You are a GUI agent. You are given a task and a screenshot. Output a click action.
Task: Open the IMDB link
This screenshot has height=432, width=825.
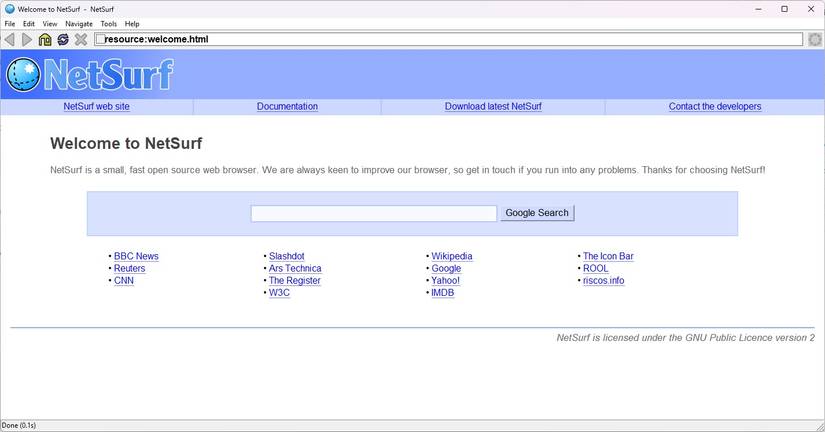click(x=442, y=293)
